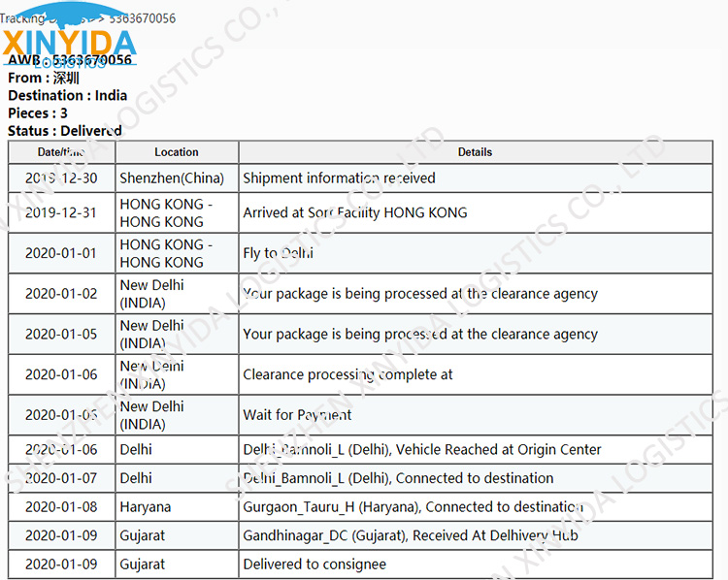
Task: Click the Details column header
Action: (x=475, y=152)
